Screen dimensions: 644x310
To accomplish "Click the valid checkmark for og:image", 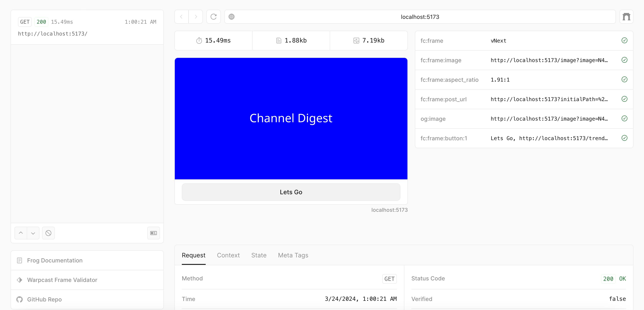I will tap(624, 119).
